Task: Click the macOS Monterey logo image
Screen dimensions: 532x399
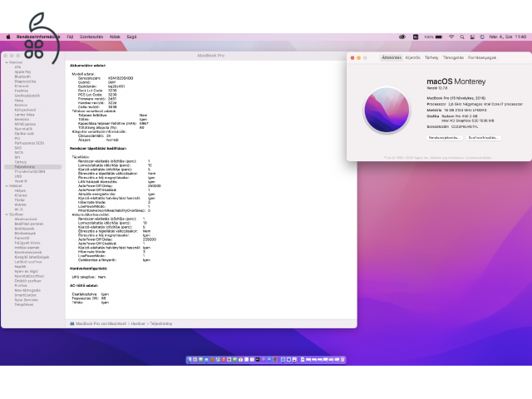Action: (387, 110)
